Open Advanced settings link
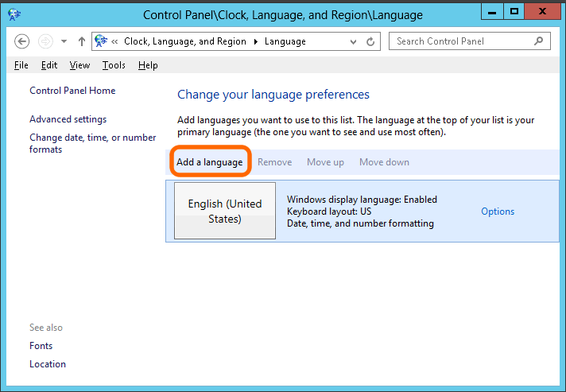This screenshot has height=392, width=566. pyautogui.click(x=68, y=119)
